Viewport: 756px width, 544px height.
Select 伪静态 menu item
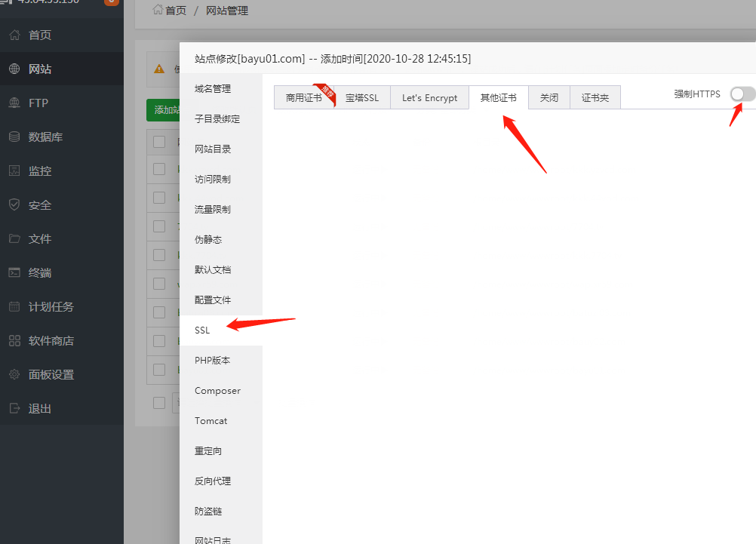click(x=221, y=239)
